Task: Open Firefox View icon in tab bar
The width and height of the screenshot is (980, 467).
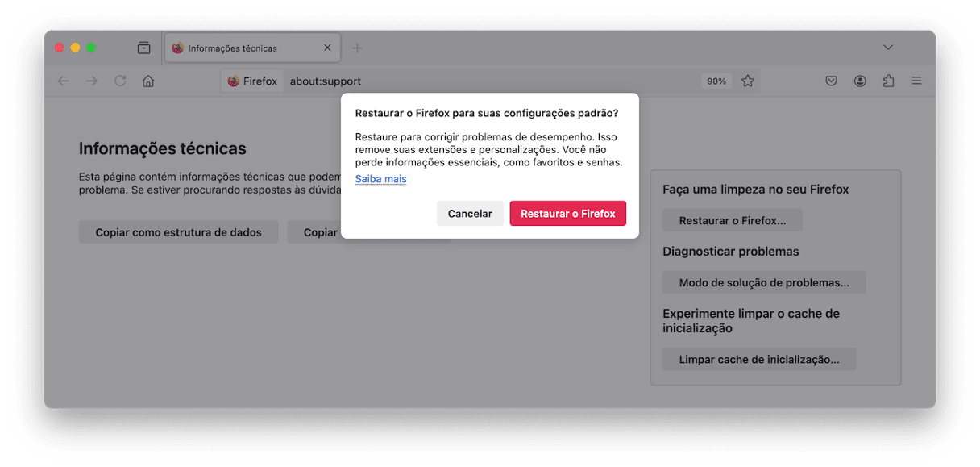Action: [143, 48]
